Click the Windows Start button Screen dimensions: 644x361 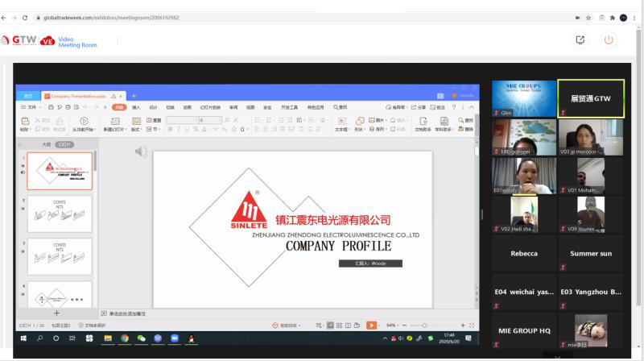pyautogui.click(x=23, y=338)
